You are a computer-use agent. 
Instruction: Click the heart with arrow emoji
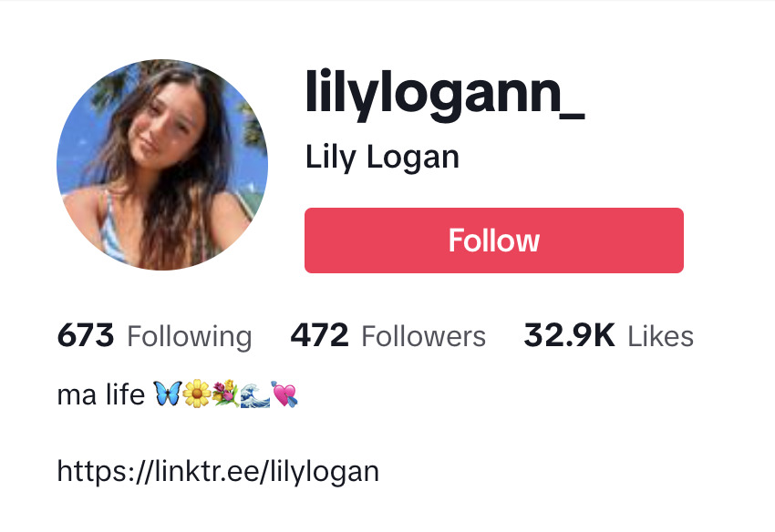pyautogui.click(x=284, y=394)
